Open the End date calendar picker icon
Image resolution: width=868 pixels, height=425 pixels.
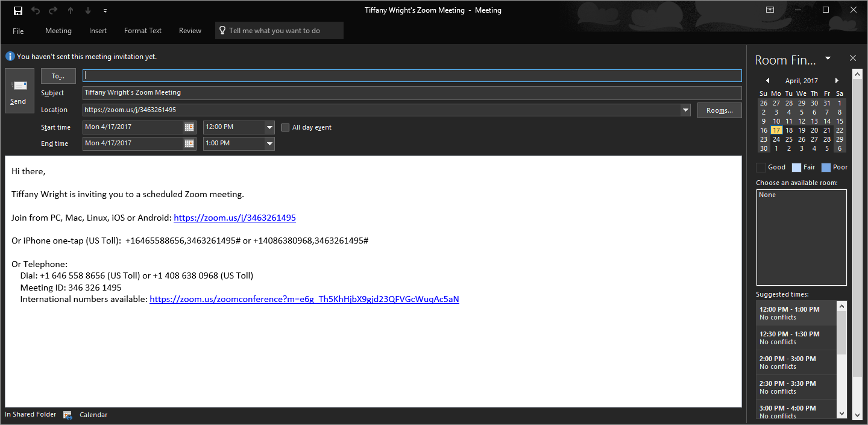point(189,143)
